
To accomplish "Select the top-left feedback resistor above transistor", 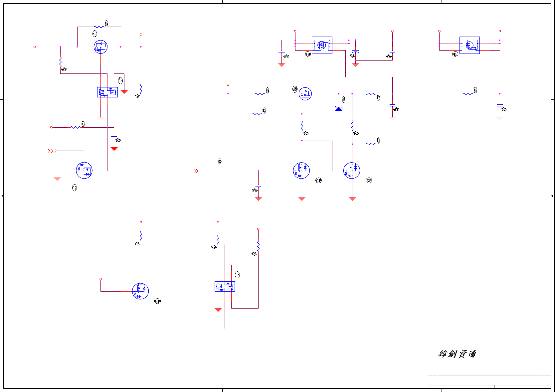I will [x=99, y=27].
